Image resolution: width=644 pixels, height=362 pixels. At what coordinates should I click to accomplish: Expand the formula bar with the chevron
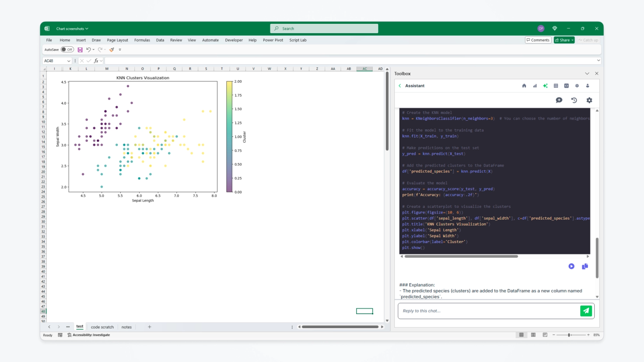598,61
